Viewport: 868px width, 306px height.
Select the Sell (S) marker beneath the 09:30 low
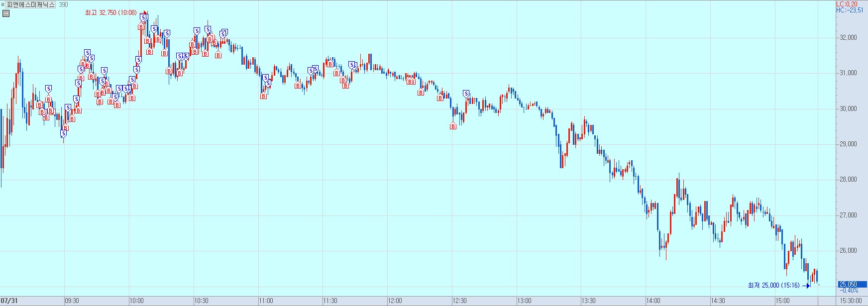[63, 133]
